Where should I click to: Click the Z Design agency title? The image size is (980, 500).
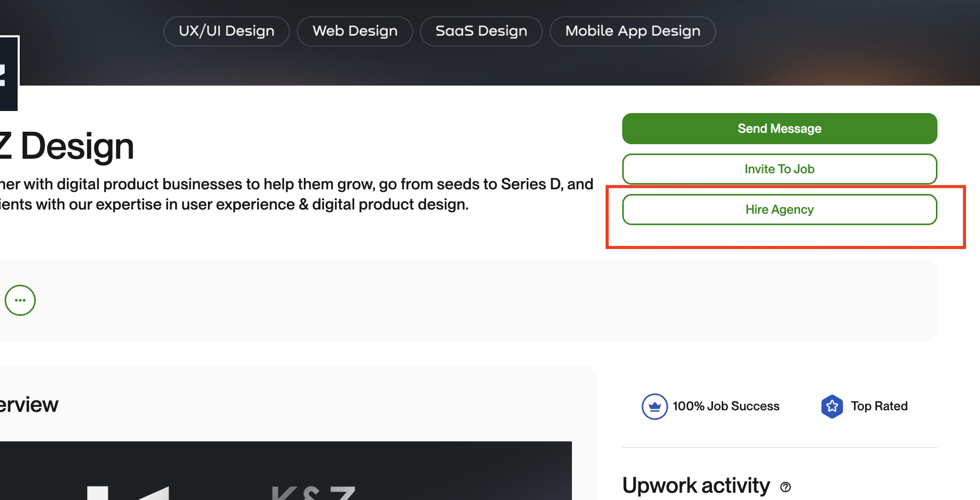67,146
